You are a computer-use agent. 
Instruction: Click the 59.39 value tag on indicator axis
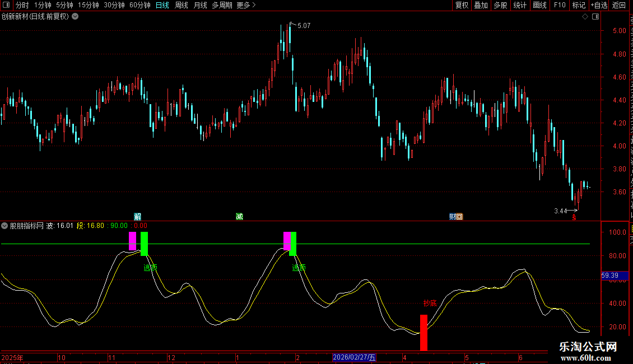[615, 276]
